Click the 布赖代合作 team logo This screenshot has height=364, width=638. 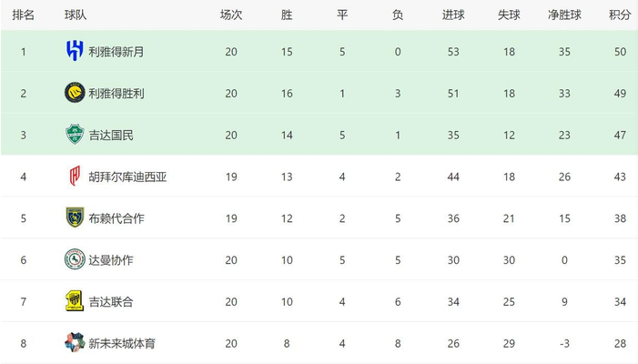point(75,217)
